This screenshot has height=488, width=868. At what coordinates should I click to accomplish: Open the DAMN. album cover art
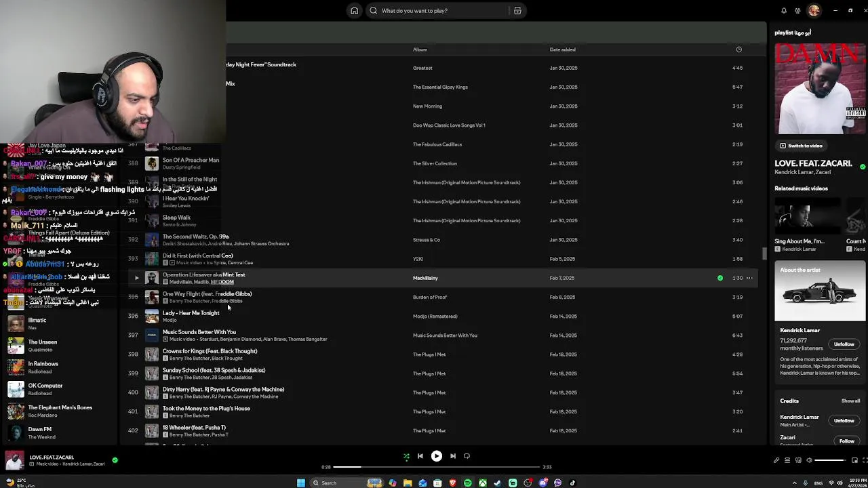820,89
